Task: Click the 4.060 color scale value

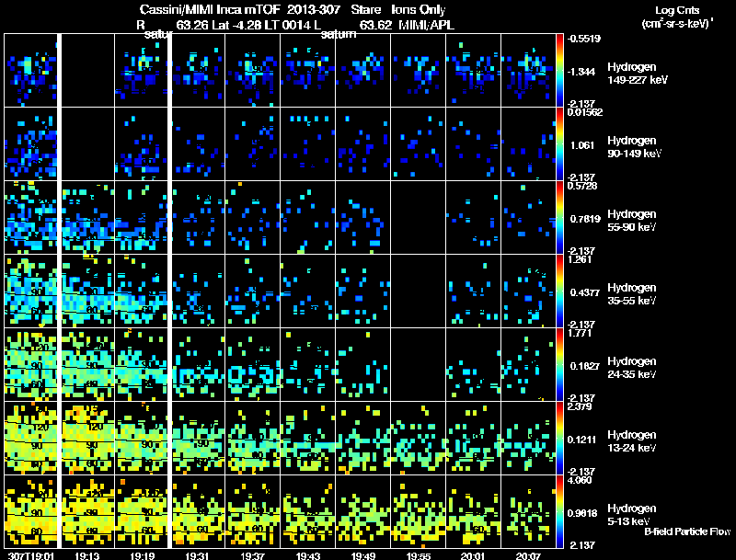Action: (x=580, y=480)
